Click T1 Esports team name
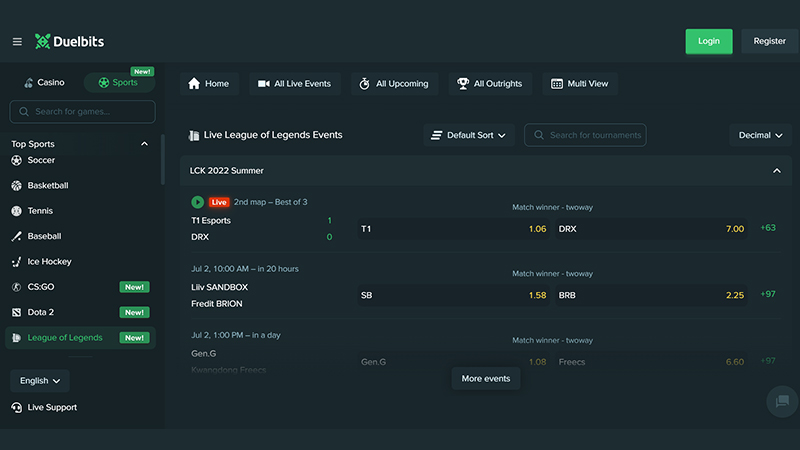 coord(211,220)
